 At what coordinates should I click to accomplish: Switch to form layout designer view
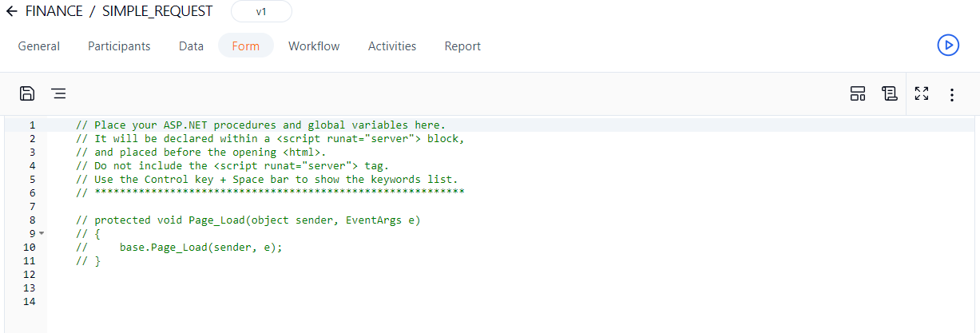pyautogui.click(x=858, y=94)
